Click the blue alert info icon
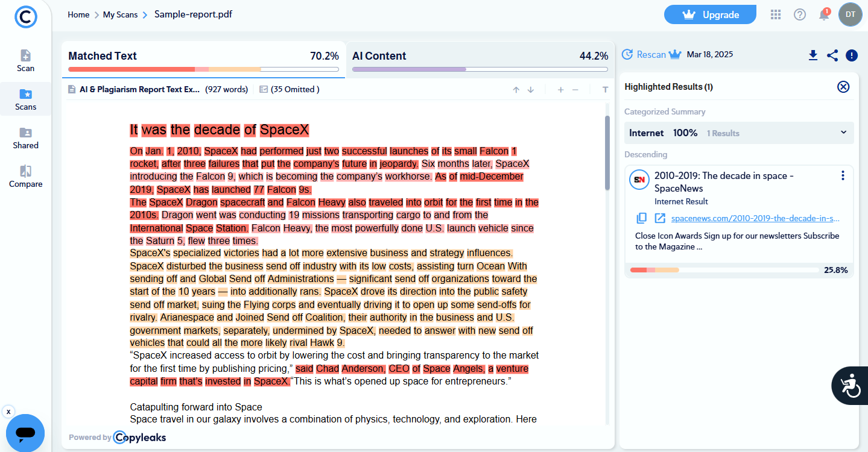This screenshot has height=452, width=868. tap(852, 55)
